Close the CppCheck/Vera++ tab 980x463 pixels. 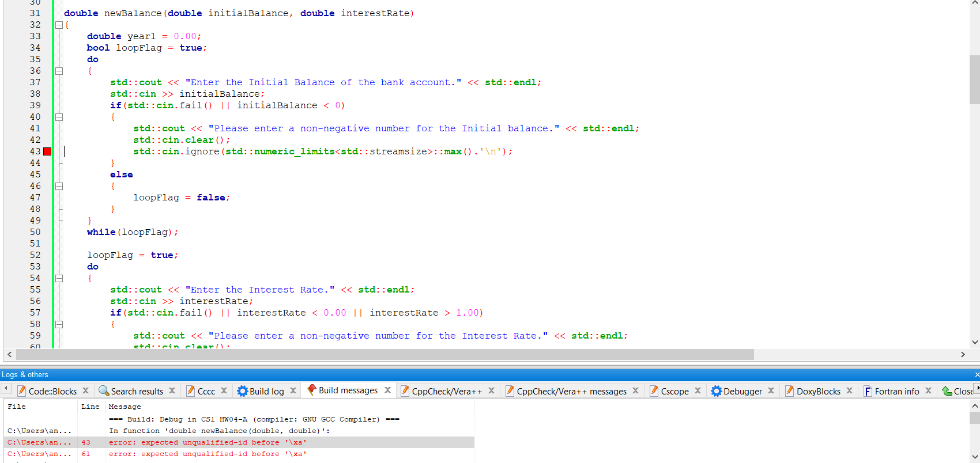[x=492, y=390]
